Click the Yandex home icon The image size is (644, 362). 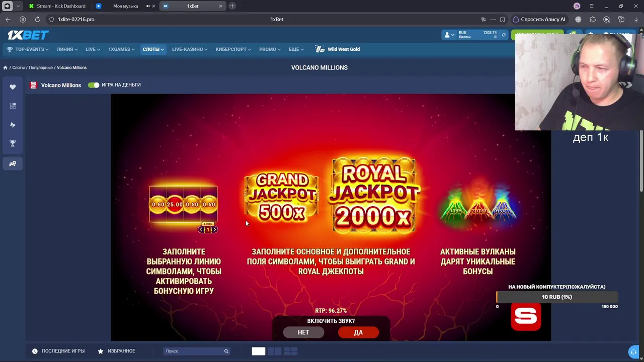pos(23,19)
